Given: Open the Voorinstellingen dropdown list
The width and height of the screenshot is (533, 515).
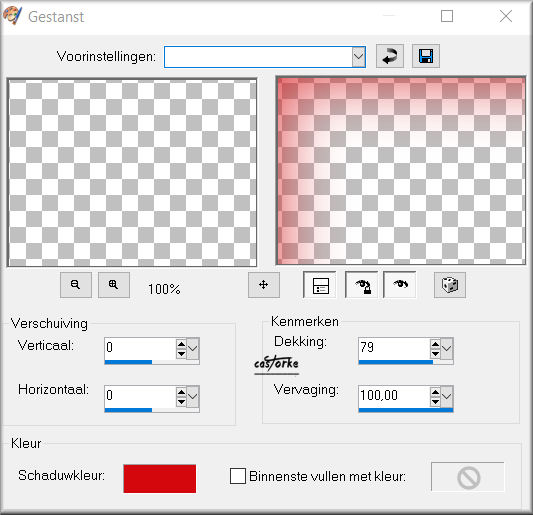Looking at the screenshot, I should click(x=359, y=57).
